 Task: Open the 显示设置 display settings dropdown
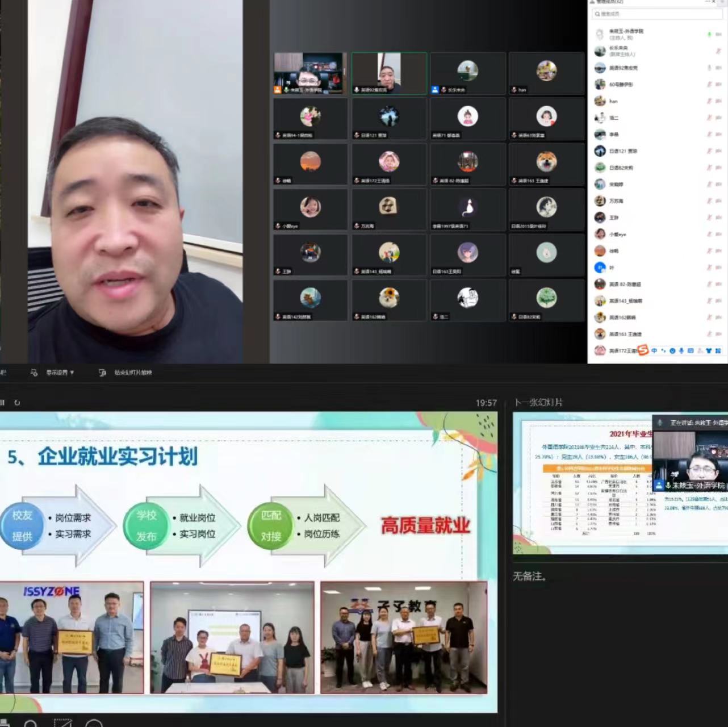[60, 373]
